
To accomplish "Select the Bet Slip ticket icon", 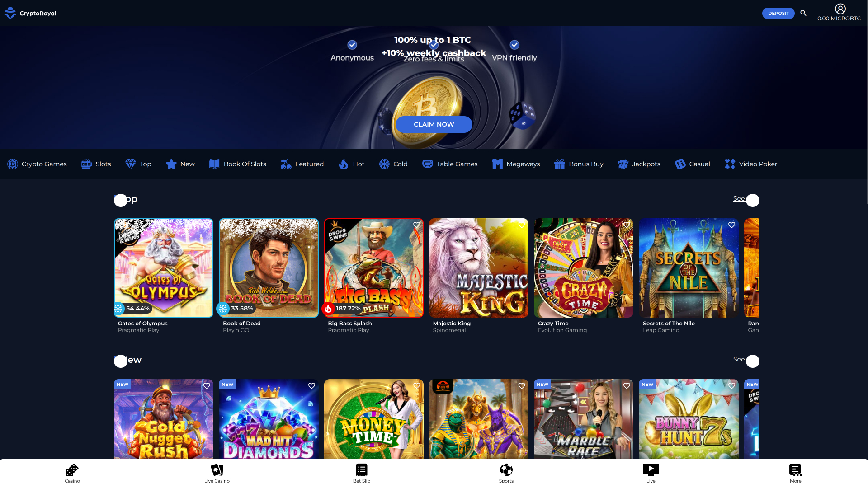I will (361, 470).
